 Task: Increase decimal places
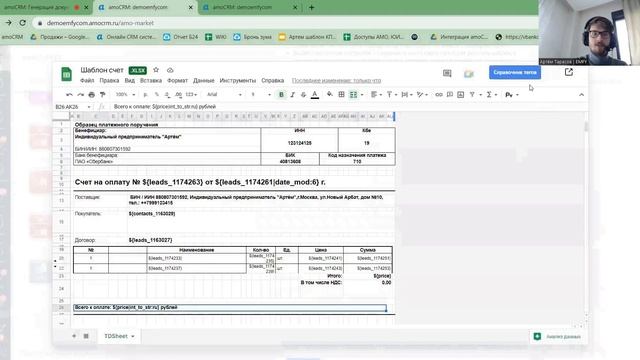pyautogui.click(x=178, y=95)
